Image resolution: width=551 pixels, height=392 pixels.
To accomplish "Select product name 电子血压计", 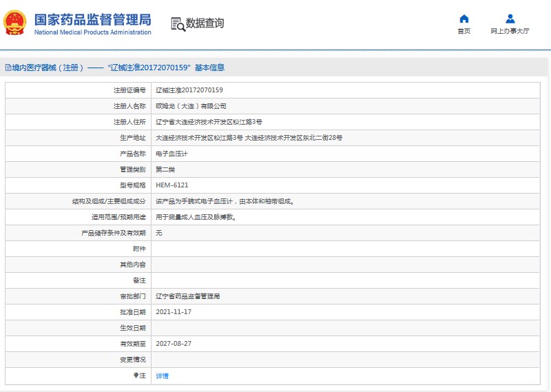I will coord(171,154).
